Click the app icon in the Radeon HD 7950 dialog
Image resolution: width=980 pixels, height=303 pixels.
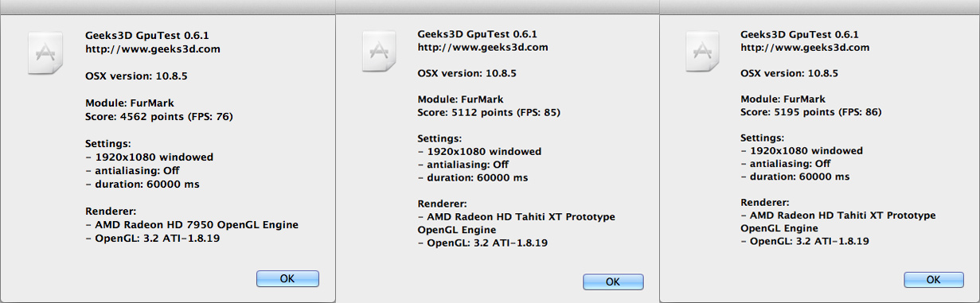pyautogui.click(x=43, y=53)
